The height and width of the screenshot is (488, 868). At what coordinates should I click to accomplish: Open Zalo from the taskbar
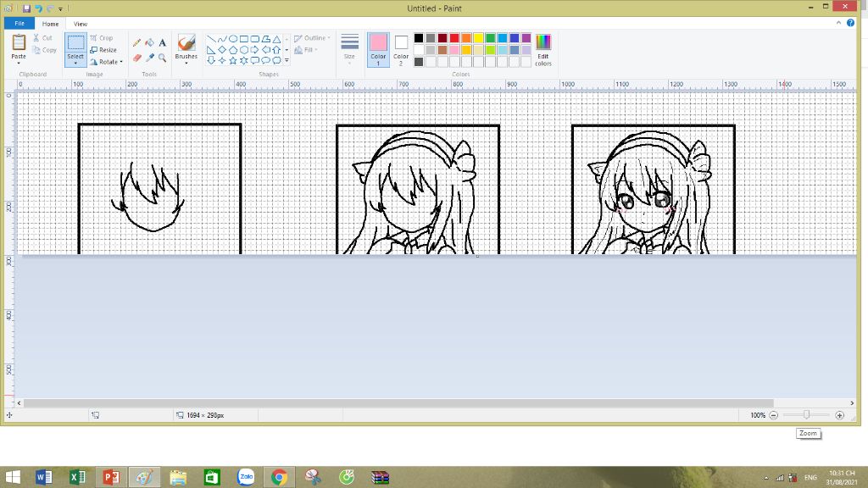[x=246, y=477]
